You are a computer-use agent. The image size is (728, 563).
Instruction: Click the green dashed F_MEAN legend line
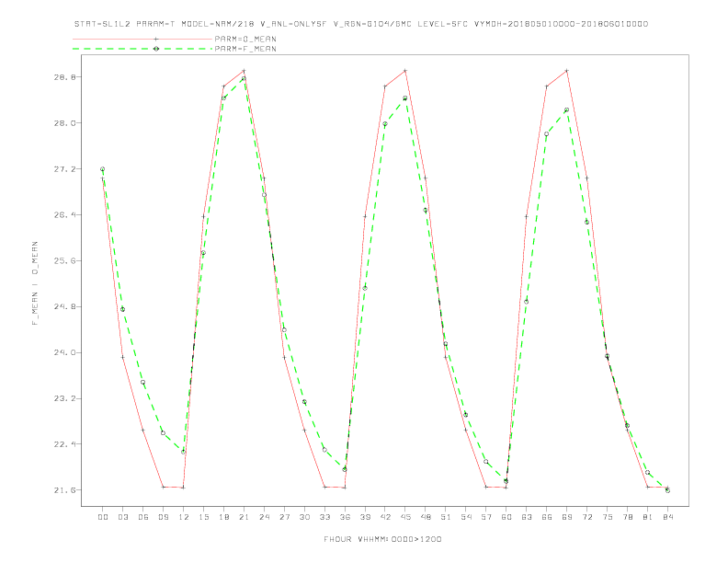tap(142, 49)
